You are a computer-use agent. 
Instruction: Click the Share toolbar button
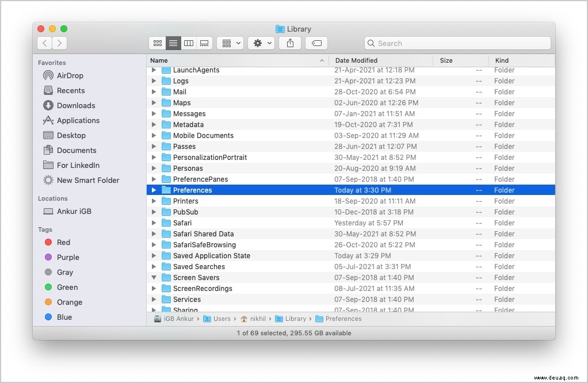click(290, 44)
